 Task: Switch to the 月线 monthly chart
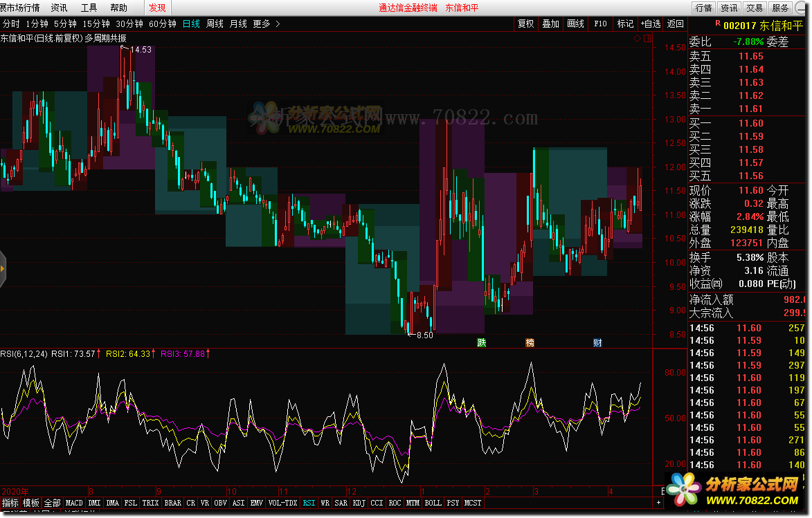[238, 24]
